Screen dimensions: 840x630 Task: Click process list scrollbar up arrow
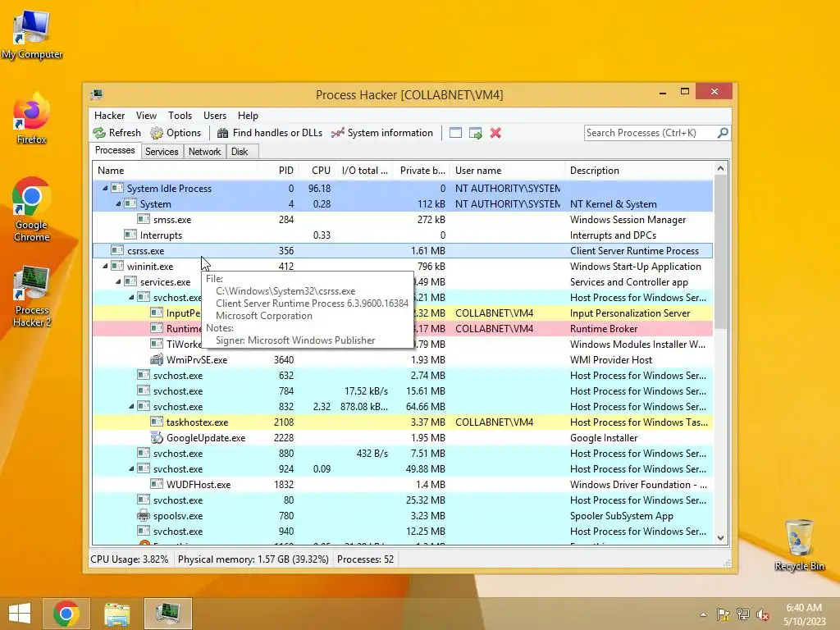click(x=720, y=168)
